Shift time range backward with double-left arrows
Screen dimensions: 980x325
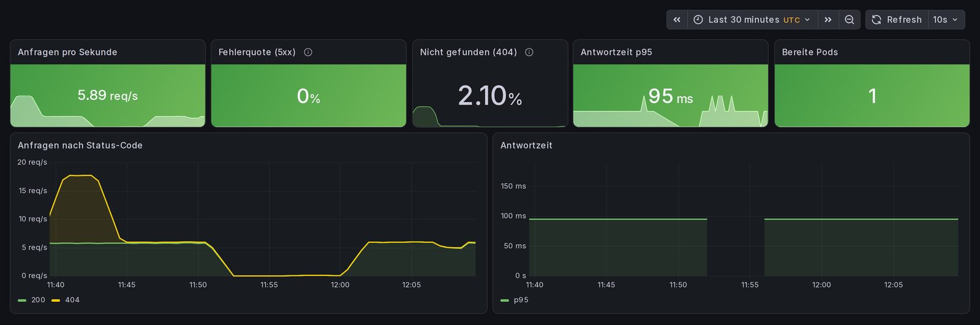[677, 20]
